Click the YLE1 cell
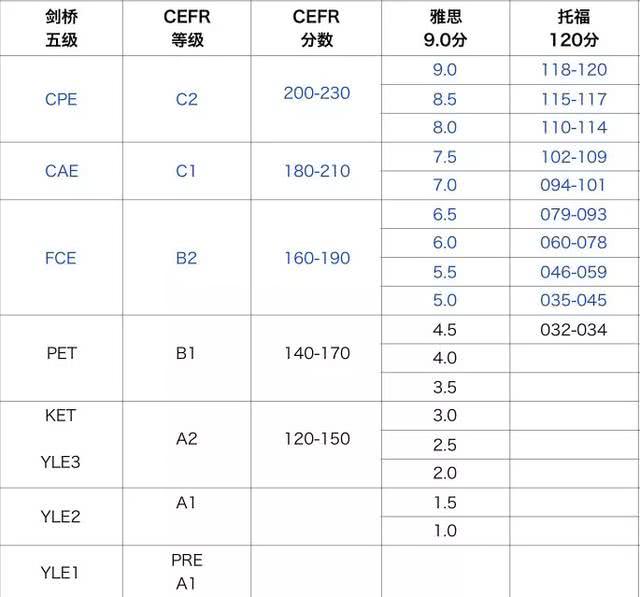Screen dimensions: 640x597 [60, 573]
